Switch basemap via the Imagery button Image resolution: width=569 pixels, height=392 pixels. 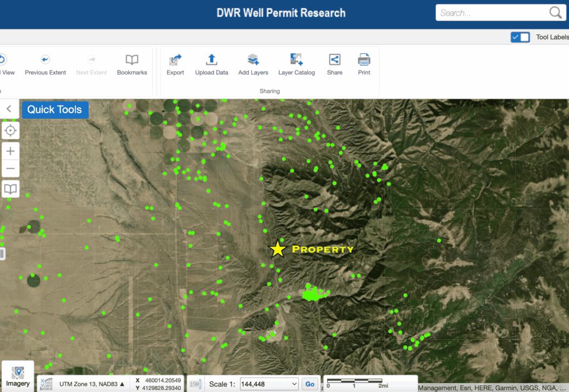[x=18, y=376]
